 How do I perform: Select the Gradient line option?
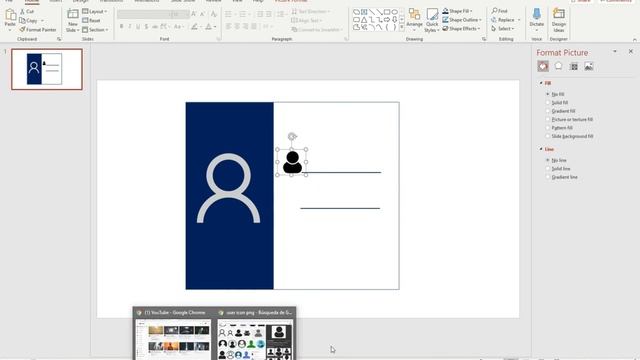click(562, 177)
